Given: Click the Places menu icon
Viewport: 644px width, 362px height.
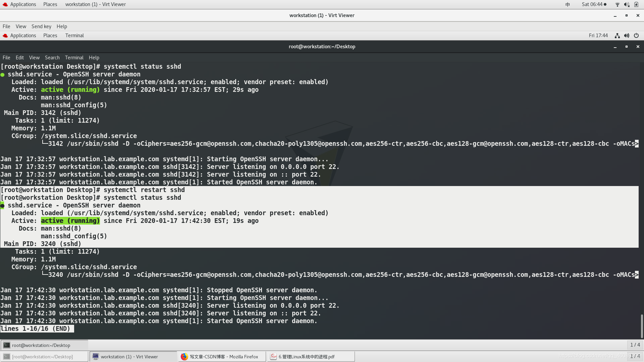Looking at the screenshot, I should point(50,4).
